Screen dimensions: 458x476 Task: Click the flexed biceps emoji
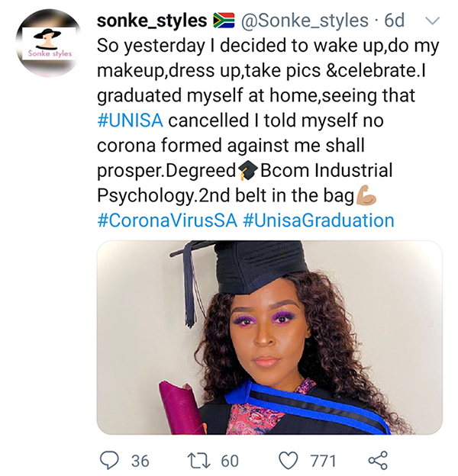(366, 196)
